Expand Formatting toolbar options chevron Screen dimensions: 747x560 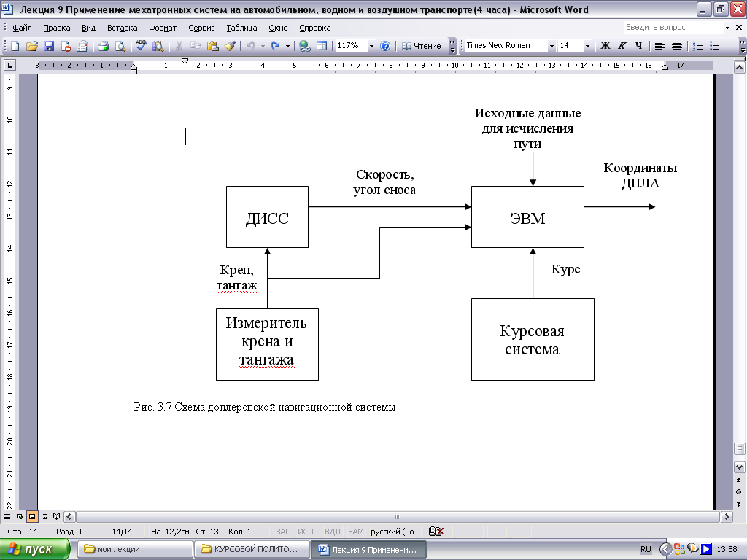742,46
